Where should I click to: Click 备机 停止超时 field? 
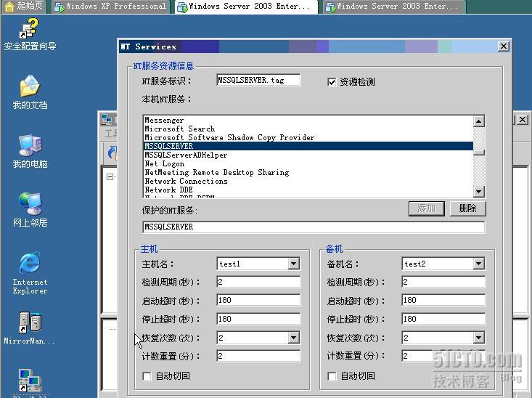point(443,319)
